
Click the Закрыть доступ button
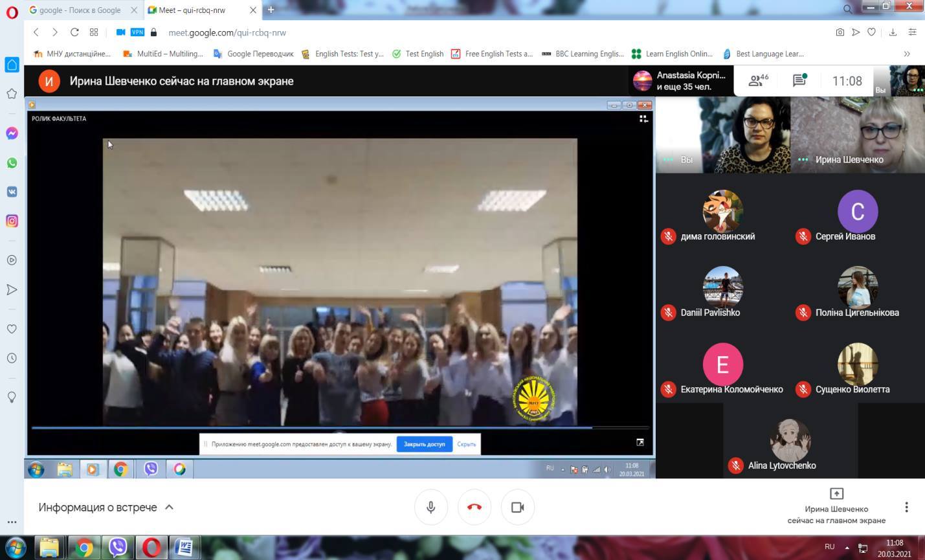pyautogui.click(x=424, y=444)
